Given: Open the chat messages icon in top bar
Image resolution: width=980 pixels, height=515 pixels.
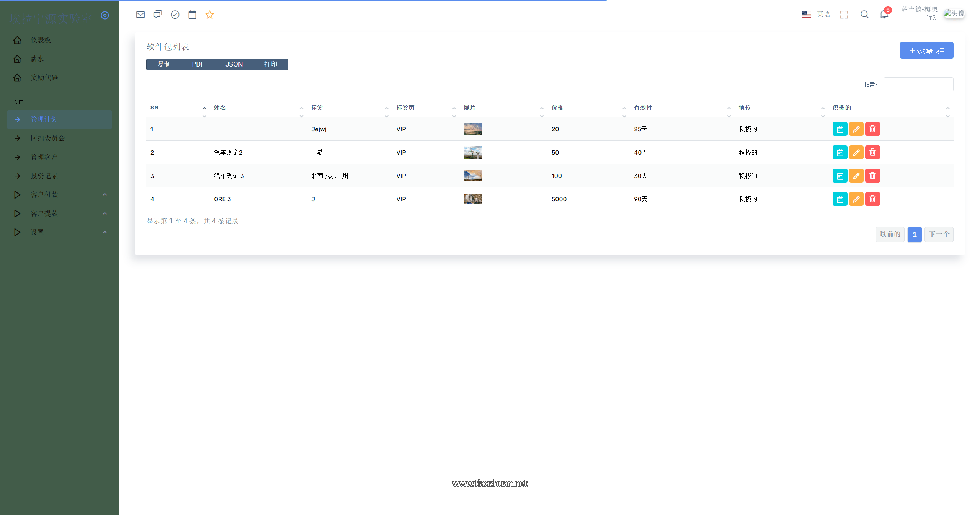Looking at the screenshot, I should (x=158, y=15).
